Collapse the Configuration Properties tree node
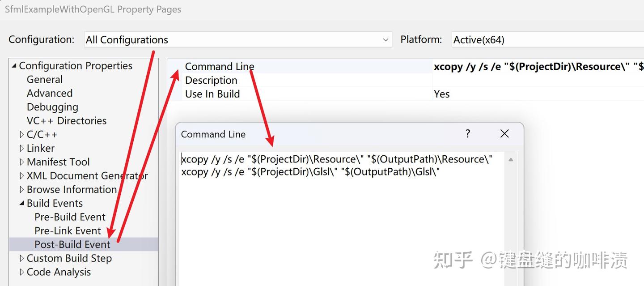 click(x=13, y=65)
